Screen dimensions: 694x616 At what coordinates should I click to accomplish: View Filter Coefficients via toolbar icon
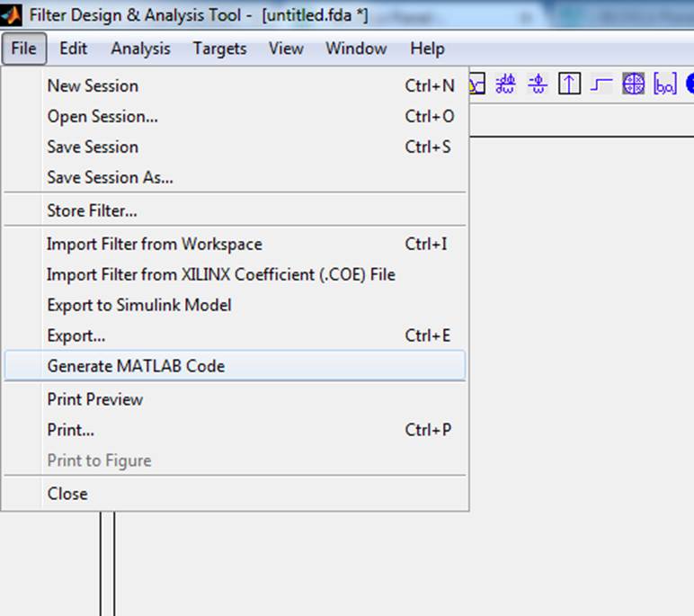[x=665, y=85]
